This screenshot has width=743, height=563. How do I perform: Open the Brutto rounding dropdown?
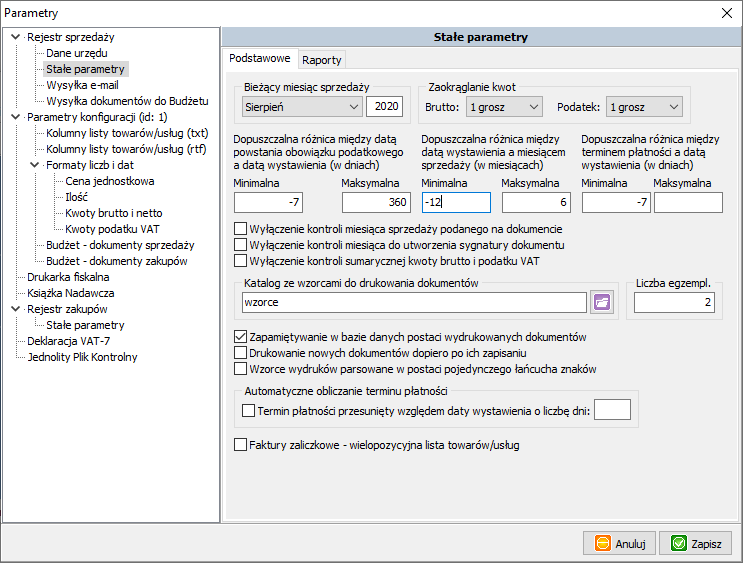tap(504, 107)
